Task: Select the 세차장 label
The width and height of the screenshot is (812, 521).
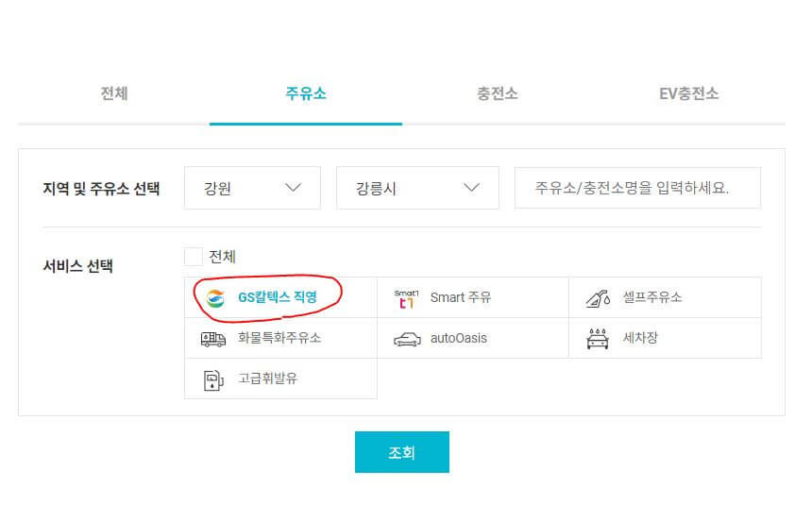Action: click(x=640, y=338)
